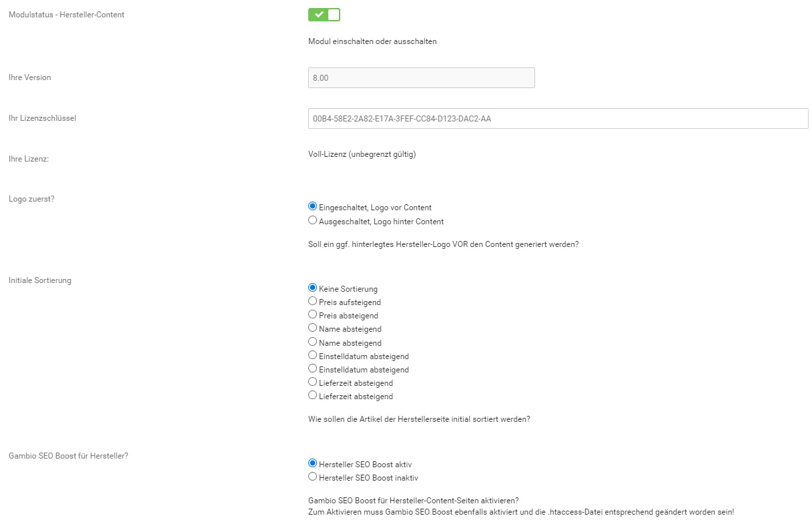
Task: Enable 'Hersteller SEO Boost aktiv'
Action: (312, 463)
